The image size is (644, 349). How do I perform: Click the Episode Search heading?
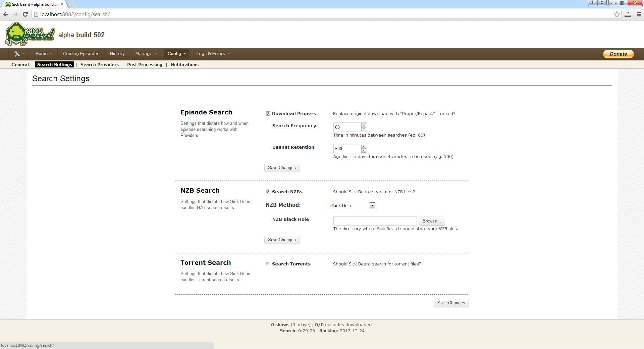(206, 112)
